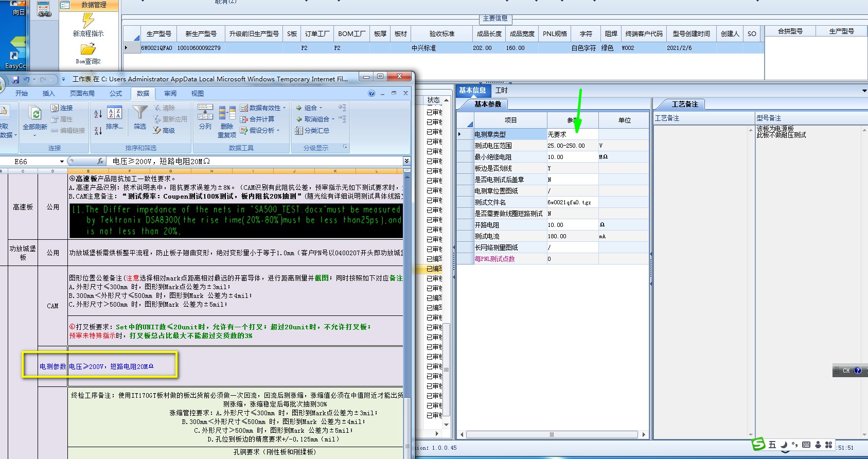Select the 基本参数 sub-tab
The height and width of the screenshot is (459, 868).
487,104
